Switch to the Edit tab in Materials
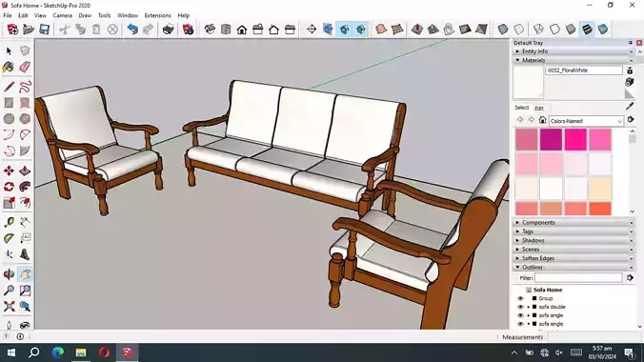This screenshot has width=644, height=362. point(539,108)
